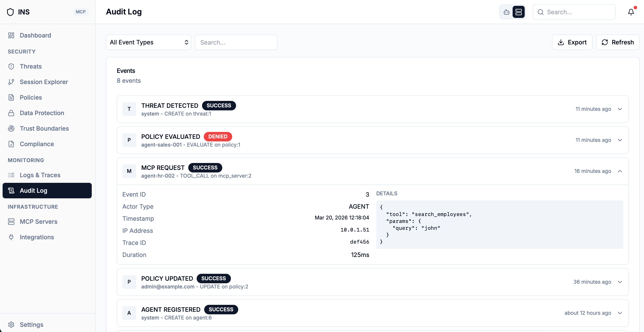Click the Settings gear icon
Image resolution: width=644 pixels, height=332 pixels.
tap(11, 324)
